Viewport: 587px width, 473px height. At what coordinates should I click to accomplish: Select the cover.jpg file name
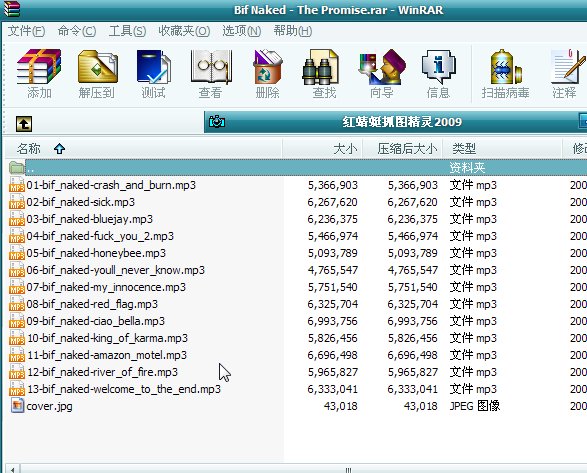tap(49, 406)
